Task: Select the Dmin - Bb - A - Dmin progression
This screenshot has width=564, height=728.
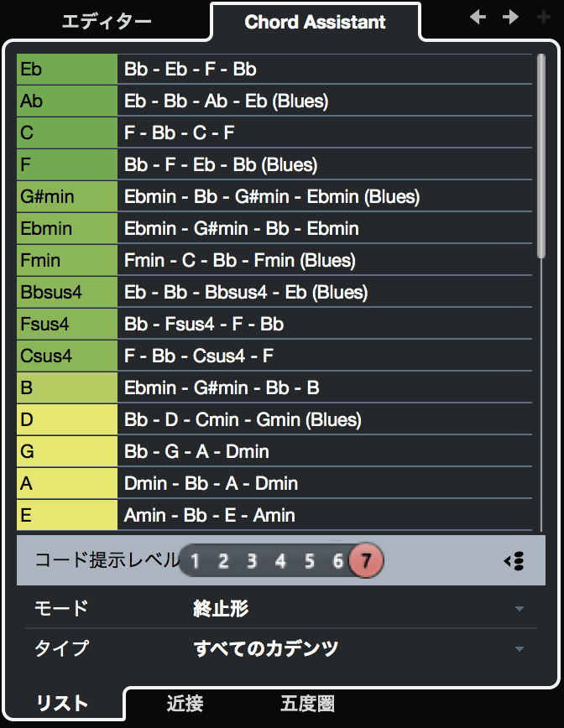Action: [211, 483]
